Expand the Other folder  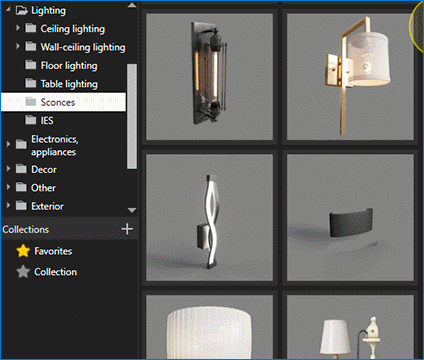[8, 187]
